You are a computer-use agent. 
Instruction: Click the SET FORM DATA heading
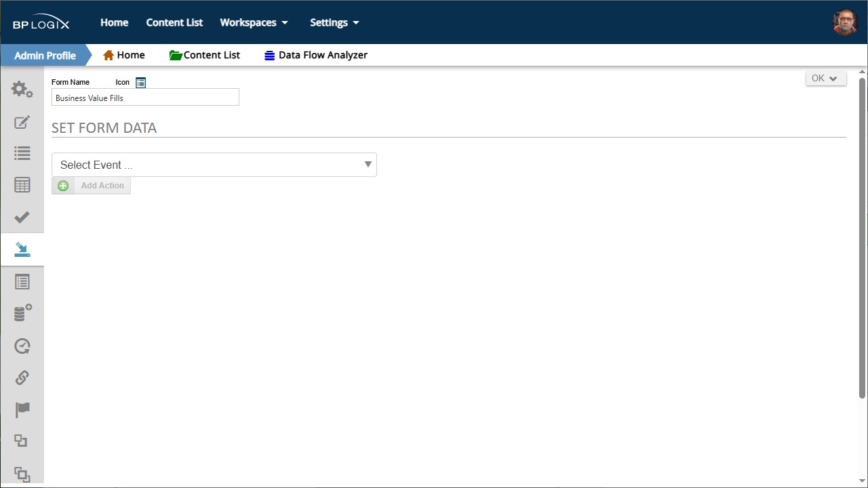(104, 128)
